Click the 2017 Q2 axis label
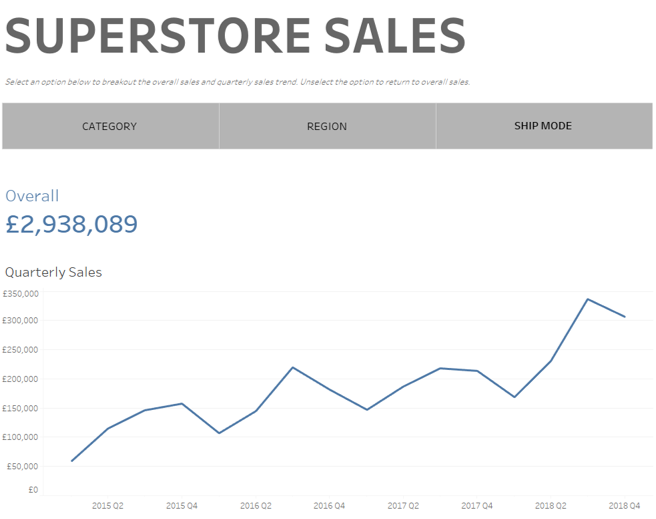This screenshot has width=656, height=519. click(x=403, y=506)
